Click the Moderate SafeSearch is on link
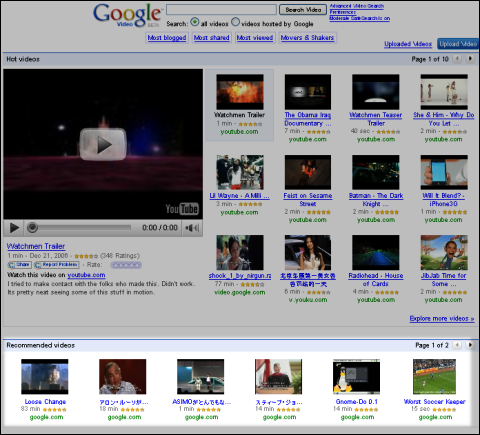Screen dimensions: 480x435 click(x=360, y=18)
